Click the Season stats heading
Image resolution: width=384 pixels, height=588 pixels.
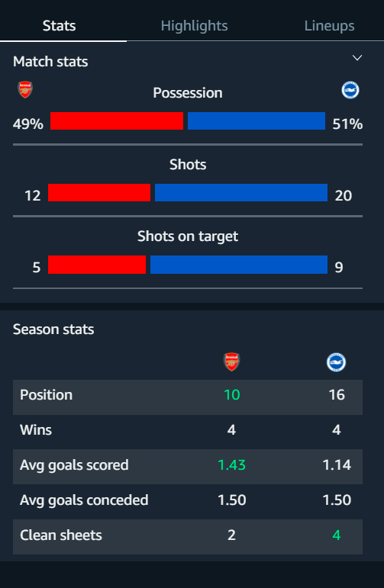point(53,329)
